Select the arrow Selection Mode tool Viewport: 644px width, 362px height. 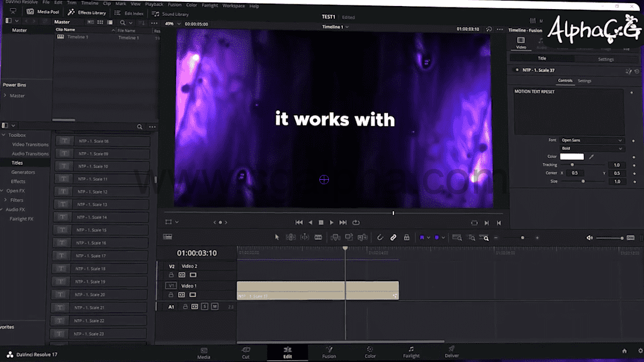coord(277,238)
